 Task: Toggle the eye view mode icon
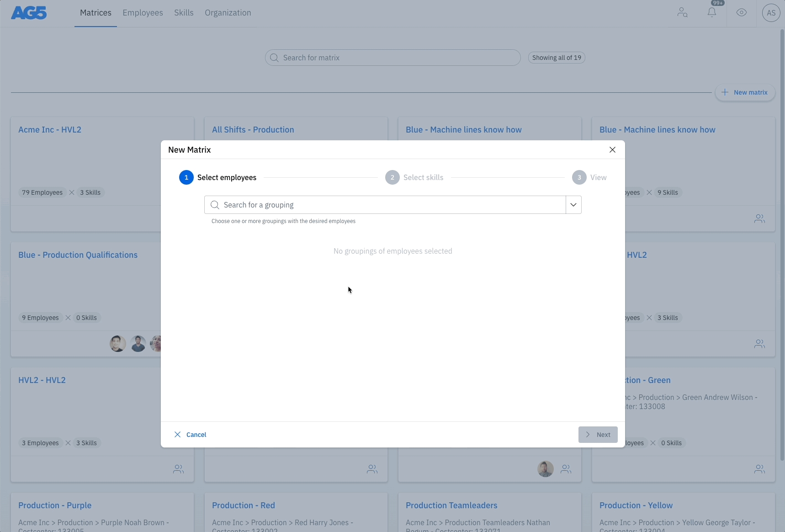coord(742,13)
